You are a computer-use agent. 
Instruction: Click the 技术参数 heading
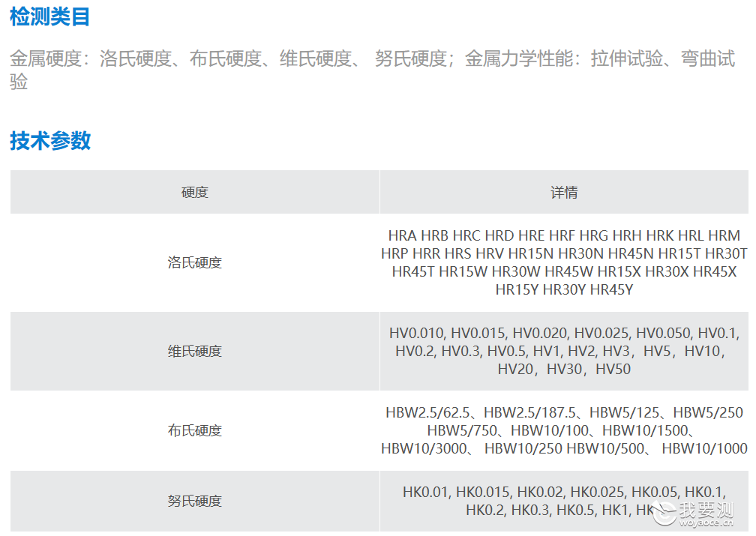50,141
